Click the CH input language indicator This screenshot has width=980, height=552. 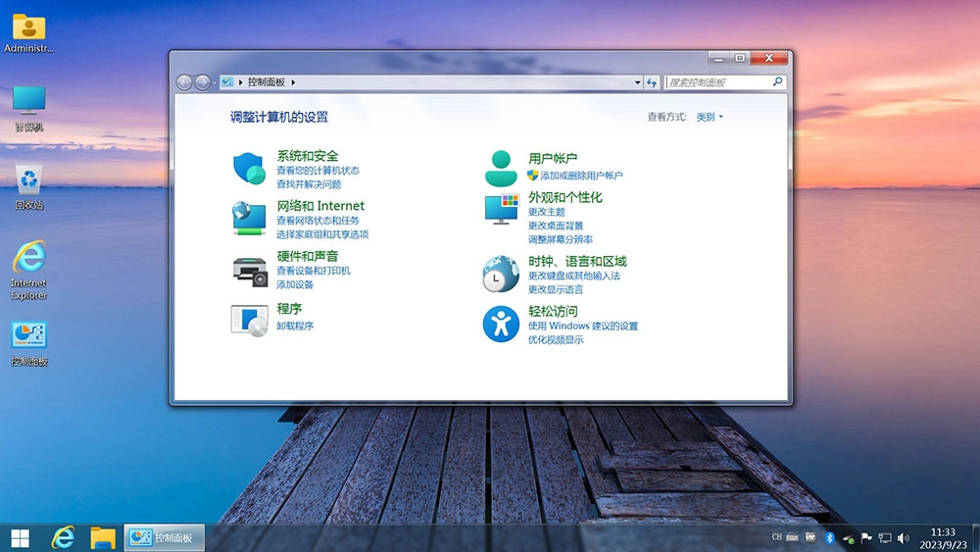[776, 537]
